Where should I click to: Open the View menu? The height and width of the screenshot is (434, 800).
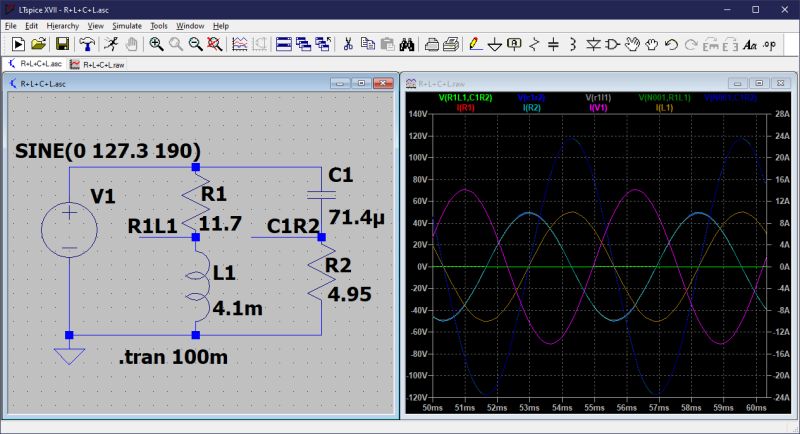(x=95, y=25)
